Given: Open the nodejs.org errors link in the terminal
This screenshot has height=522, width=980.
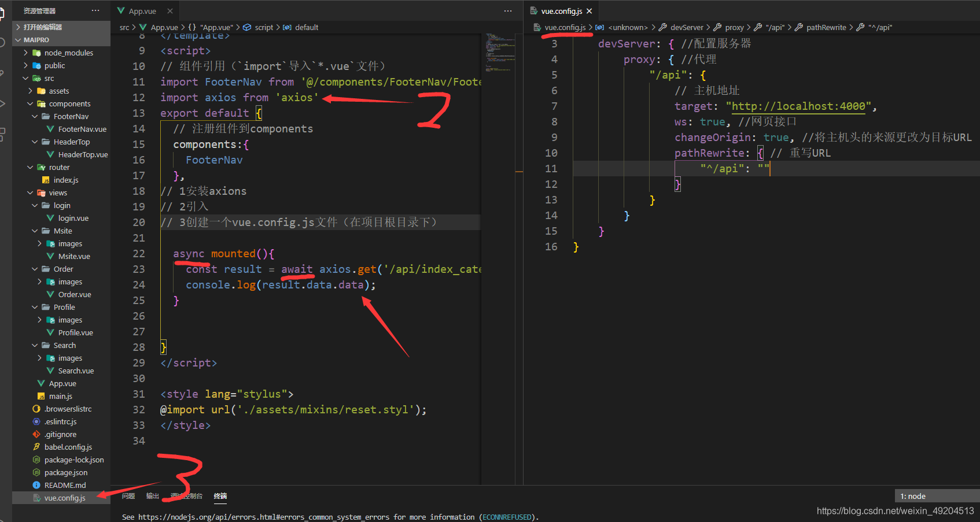Looking at the screenshot, I should click(x=264, y=517).
